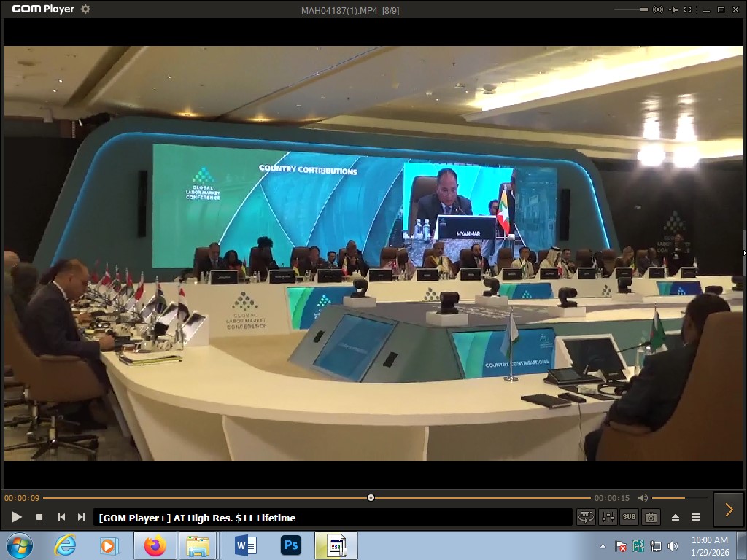Click the GOM Player logo menu
Image resolution: width=747 pixels, height=560 pixels.
43,9
